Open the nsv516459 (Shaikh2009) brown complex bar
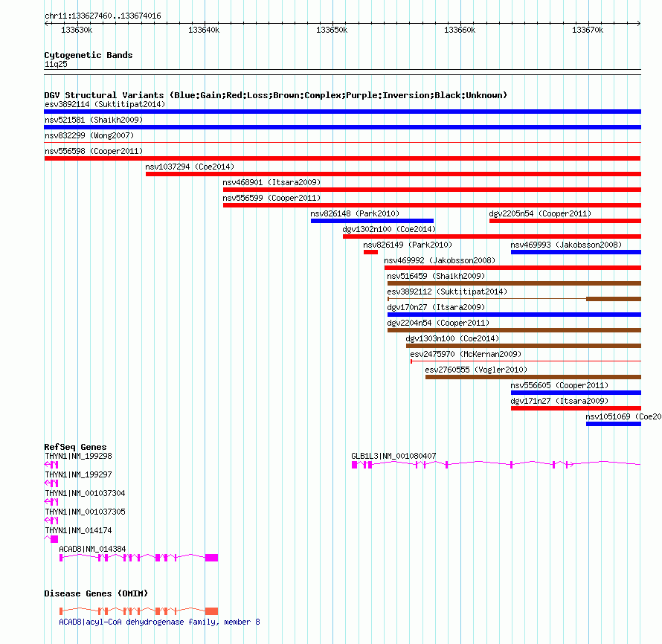Image resolution: width=662 pixels, height=644 pixels. coord(514,283)
